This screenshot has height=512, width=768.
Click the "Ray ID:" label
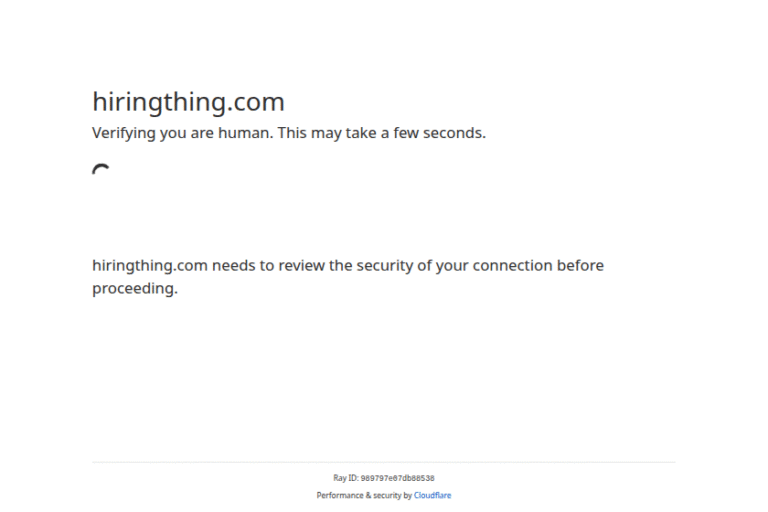346,479
